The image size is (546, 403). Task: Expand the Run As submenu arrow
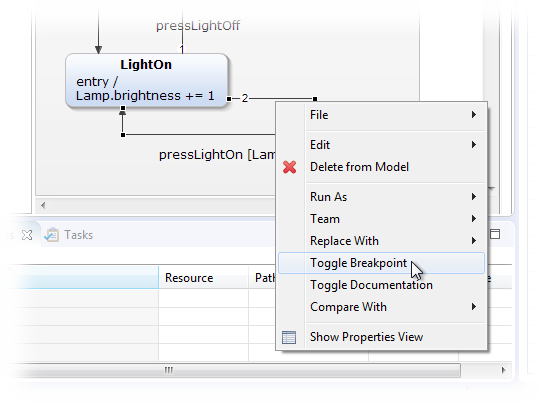click(474, 196)
